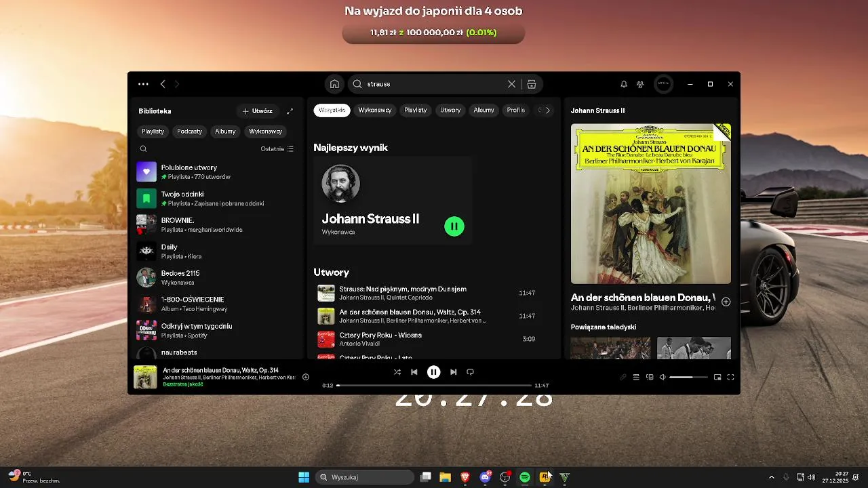Open File Explorer from taskbar
This screenshot has width=868, height=488.
[446, 477]
